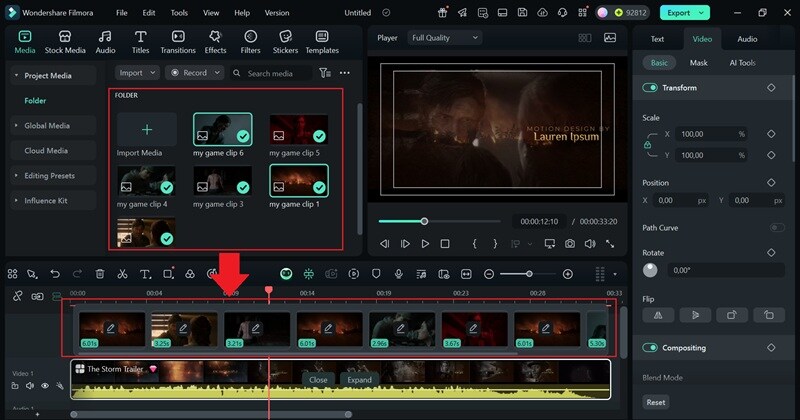Open the Titles panel
Screen dimensions: 800x420
(140, 42)
